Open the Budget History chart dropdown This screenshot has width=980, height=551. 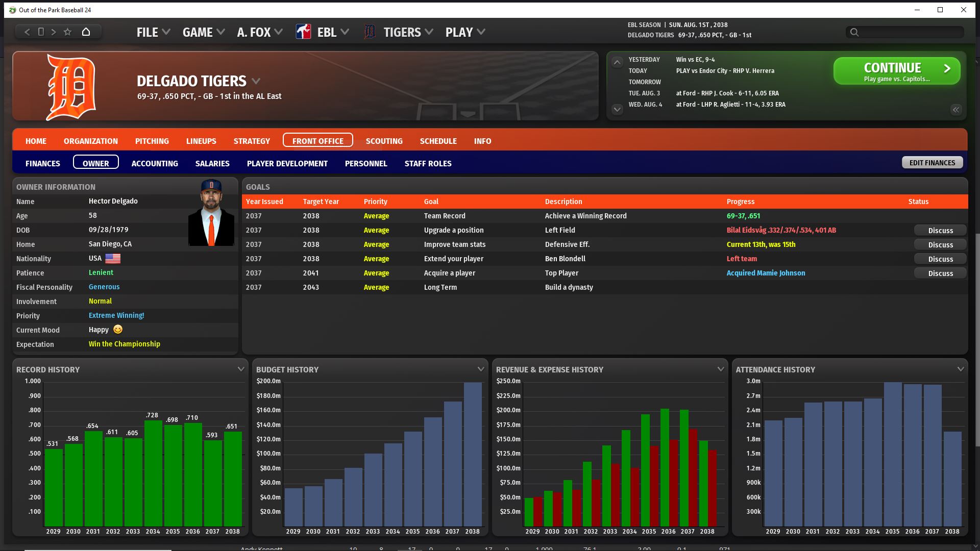pos(480,369)
